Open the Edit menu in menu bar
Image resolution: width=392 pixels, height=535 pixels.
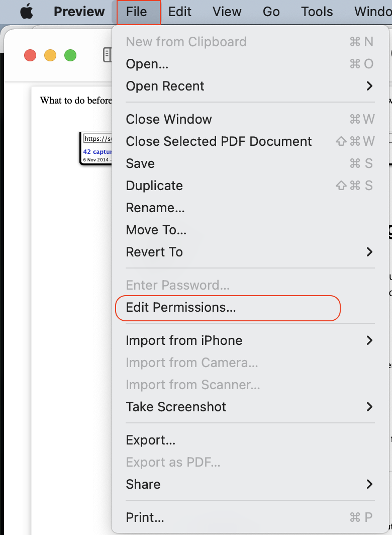180,12
